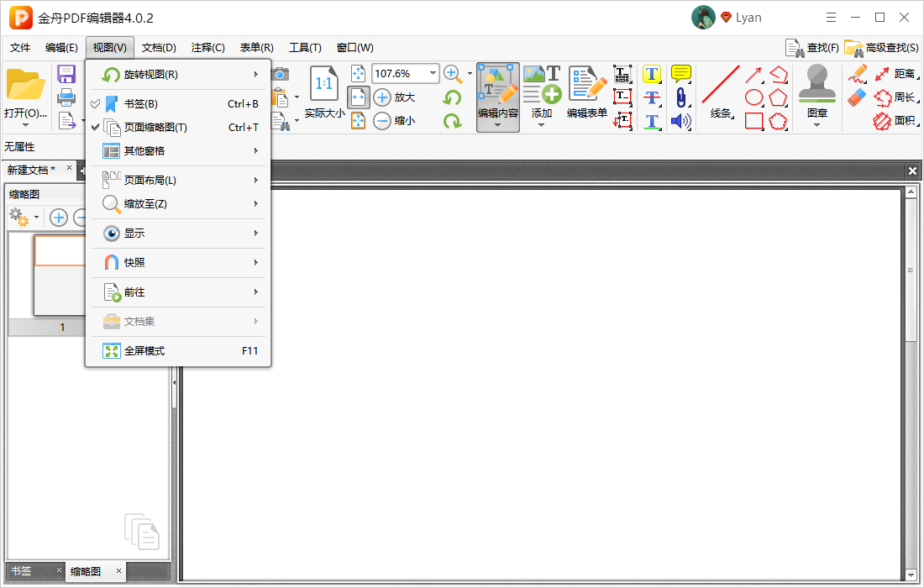Expand the 快照 submenu
Image resolution: width=924 pixels, height=588 pixels.
(178, 263)
